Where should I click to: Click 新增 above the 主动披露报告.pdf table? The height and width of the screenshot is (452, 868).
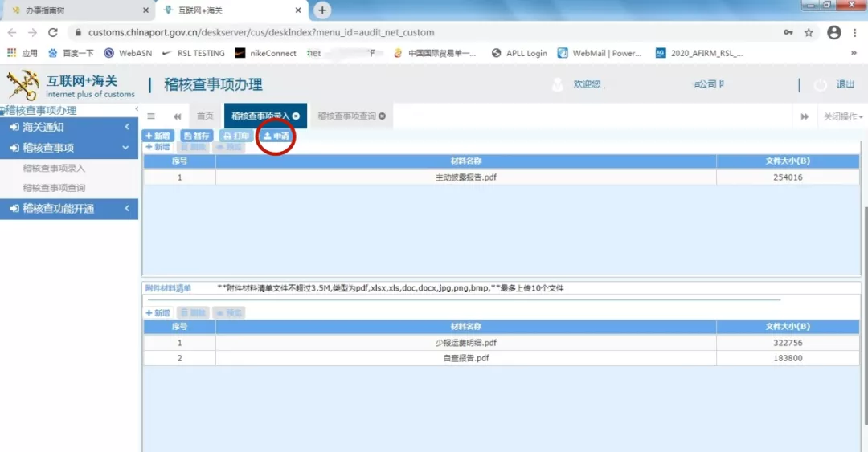pos(158,147)
